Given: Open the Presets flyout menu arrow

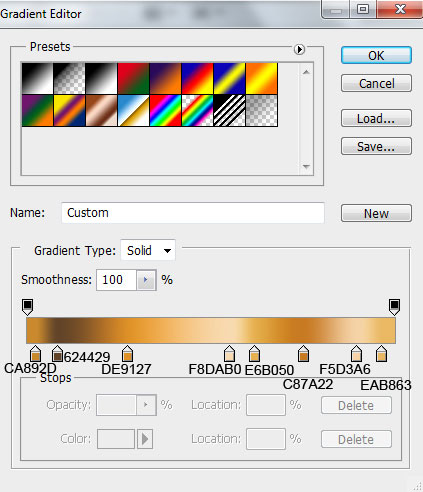Looking at the screenshot, I should click(299, 49).
